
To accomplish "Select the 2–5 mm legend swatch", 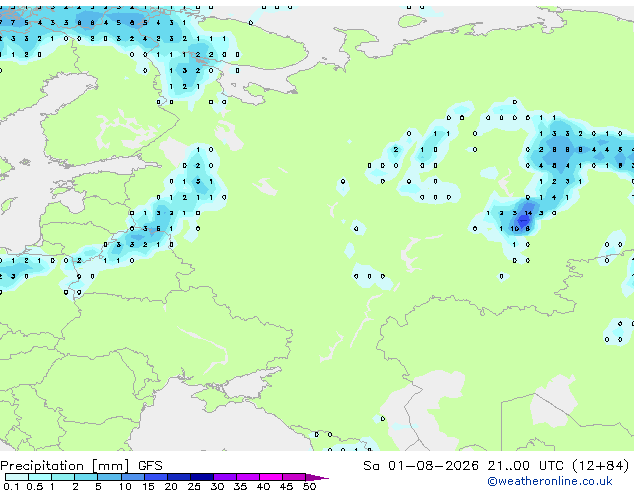I will click(x=86, y=477).
